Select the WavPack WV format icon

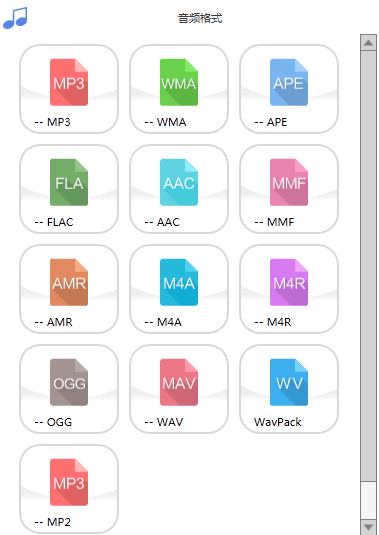click(x=289, y=382)
